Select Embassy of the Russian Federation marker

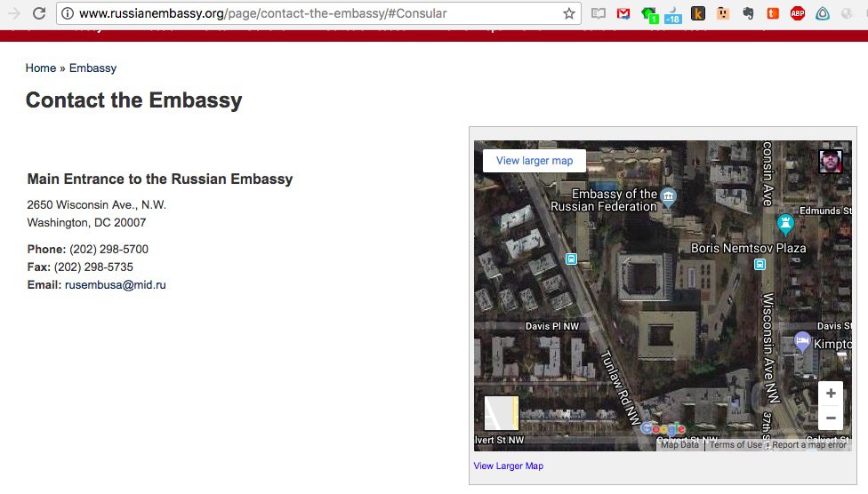668,197
